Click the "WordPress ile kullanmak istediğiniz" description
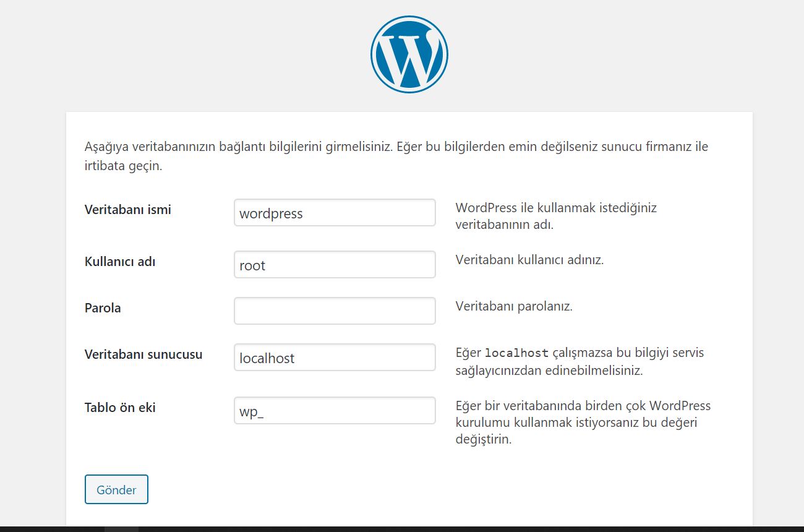804x532 pixels. coord(556,208)
